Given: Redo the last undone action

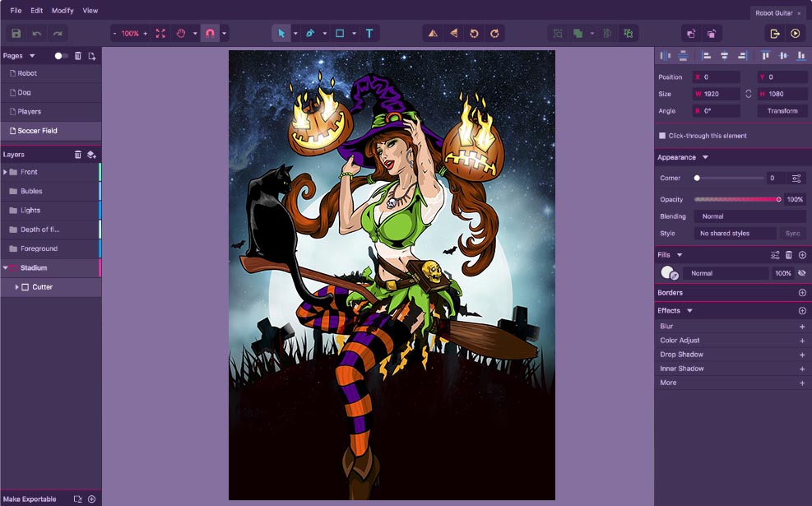Looking at the screenshot, I should (58, 34).
